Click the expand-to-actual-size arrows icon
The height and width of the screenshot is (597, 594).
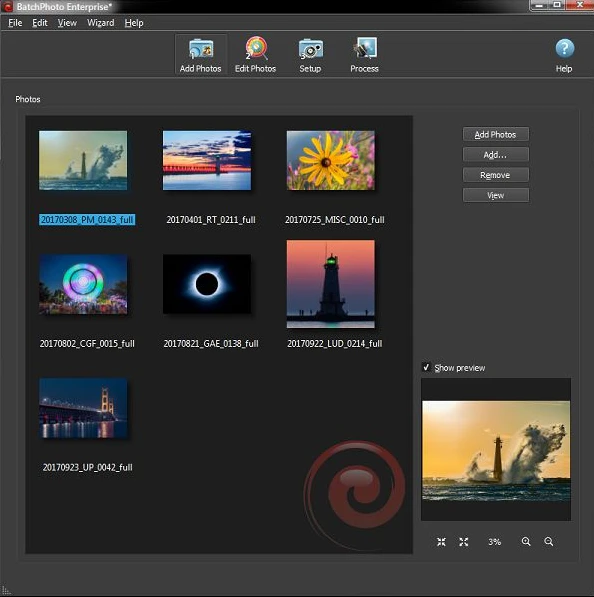pos(463,542)
